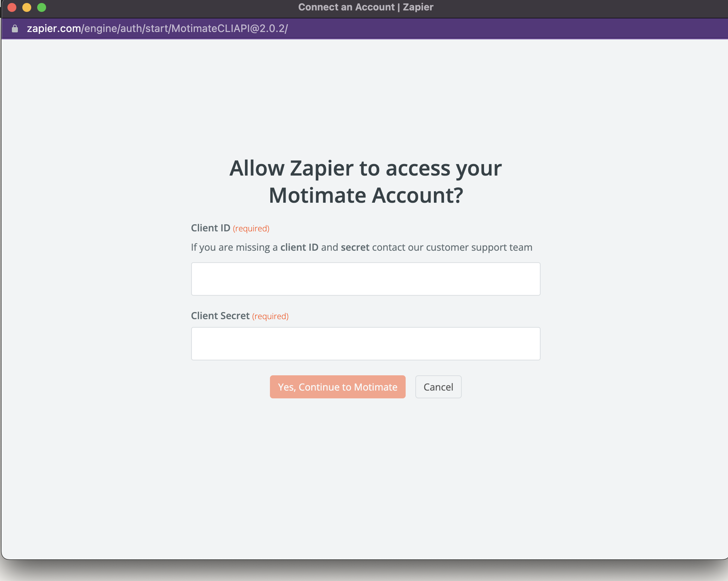Click the lock icon in address bar
728x581 pixels.
click(x=15, y=29)
